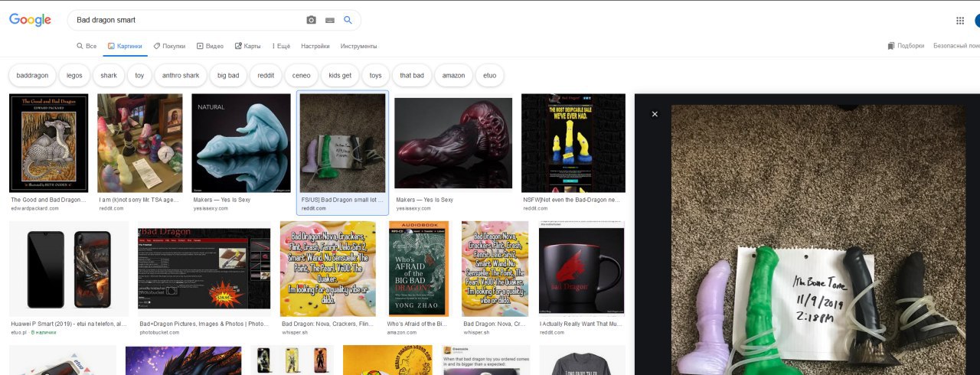
Task: Choose the anthro shark chip
Action: coord(181,76)
